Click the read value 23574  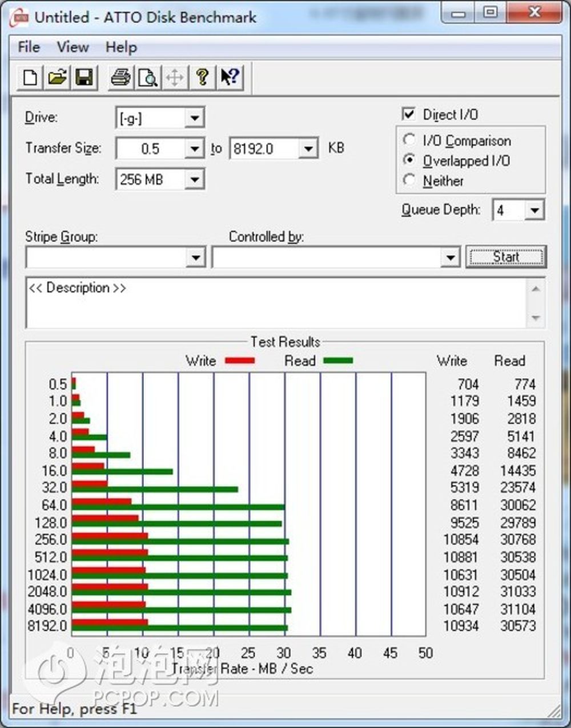tap(518, 488)
